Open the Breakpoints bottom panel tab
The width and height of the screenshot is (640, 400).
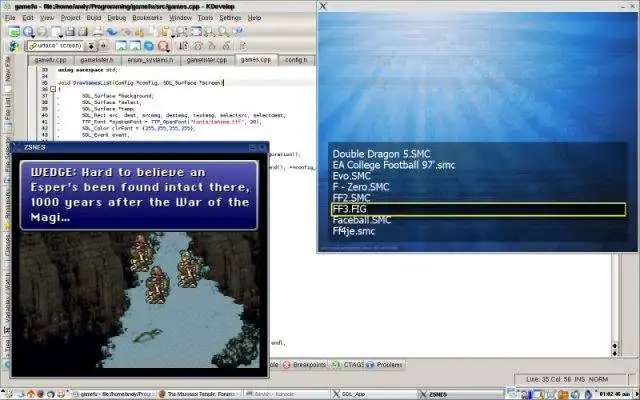click(x=304, y=365)
